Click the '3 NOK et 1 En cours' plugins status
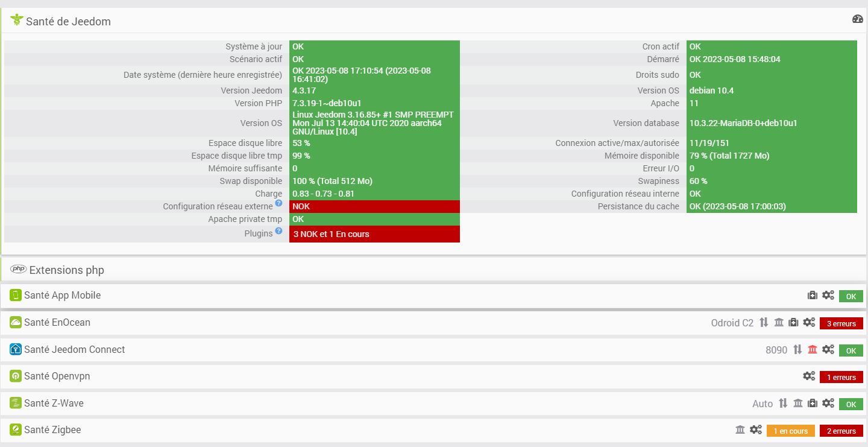This screenshot has height=447, width=868. click(x=374, y=234)
